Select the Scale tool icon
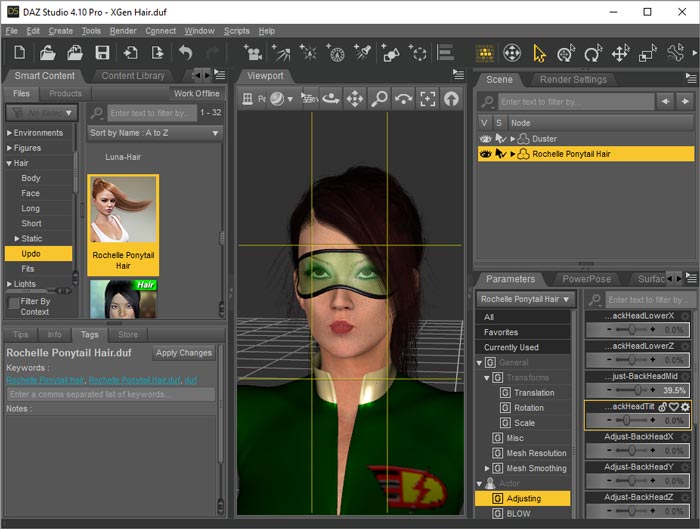 [647, 53]
